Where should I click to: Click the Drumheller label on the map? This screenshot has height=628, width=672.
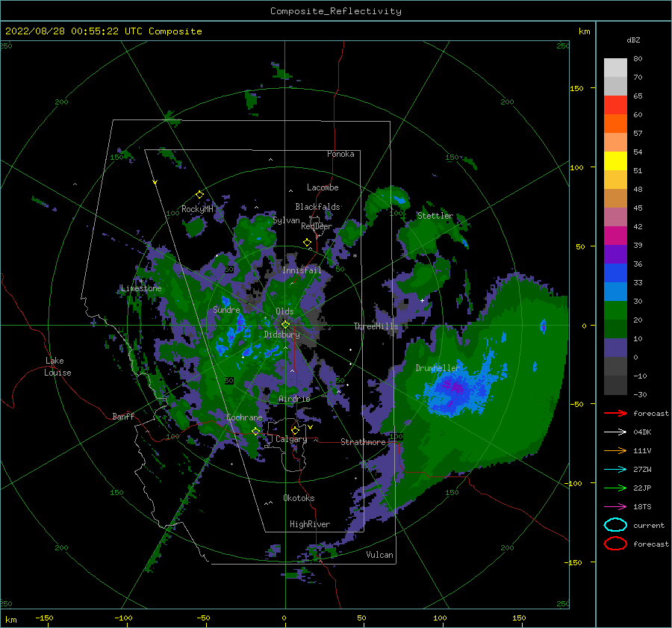click(x=438, y=368)
